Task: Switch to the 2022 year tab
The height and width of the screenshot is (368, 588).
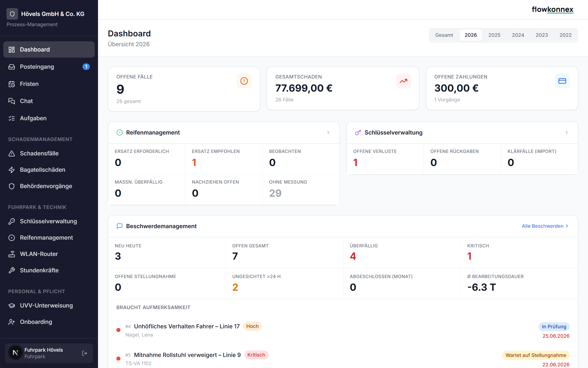Action: pos(565,35)
